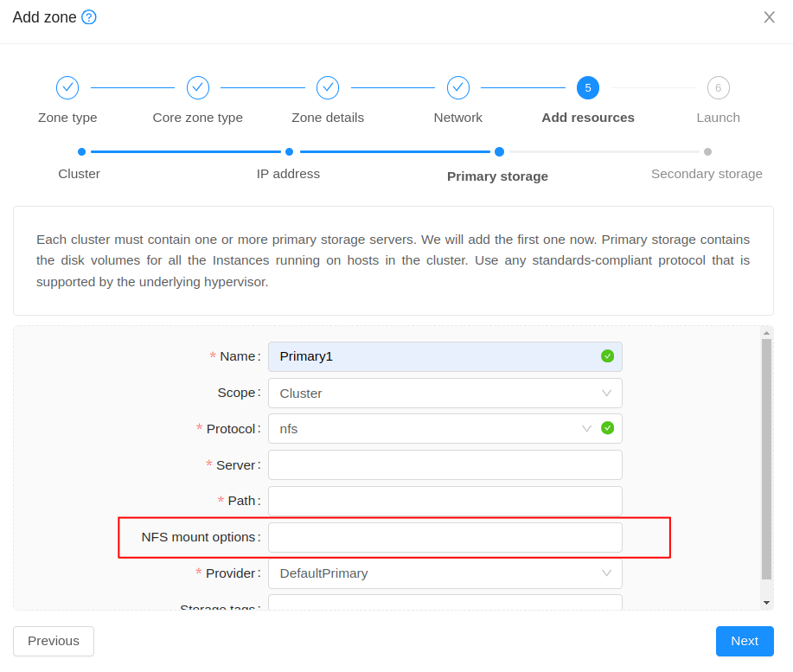Viewport: 793px width, 672px height.
Task: Click the green check on Name field
Action: (607, 356)
